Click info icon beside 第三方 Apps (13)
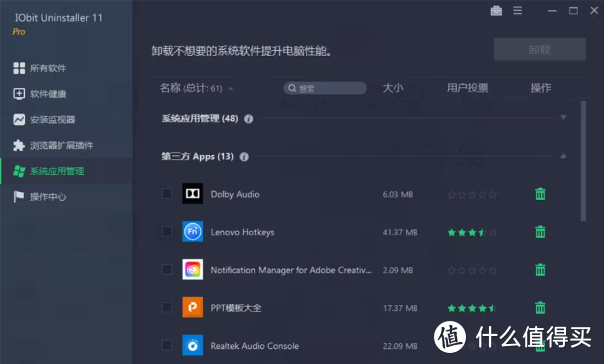Screen dimensions: 604x364 point(244,156)
